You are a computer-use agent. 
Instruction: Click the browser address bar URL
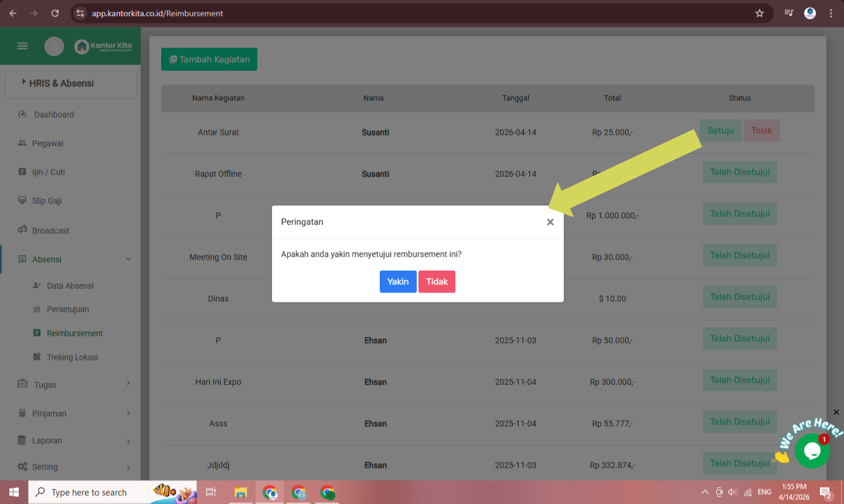tap(157, 13)
